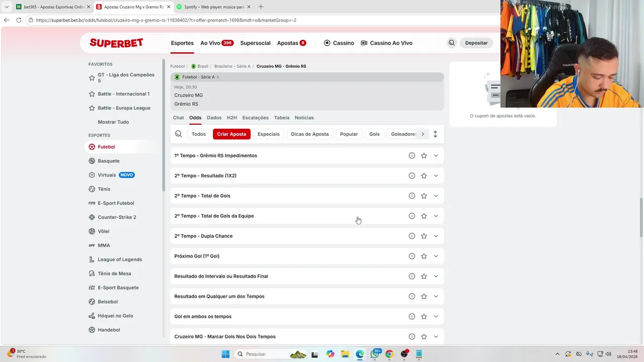The width and height of the screenshot is (644, 362).
Task: Open Supersocial from top navigation
Action: 255,43
